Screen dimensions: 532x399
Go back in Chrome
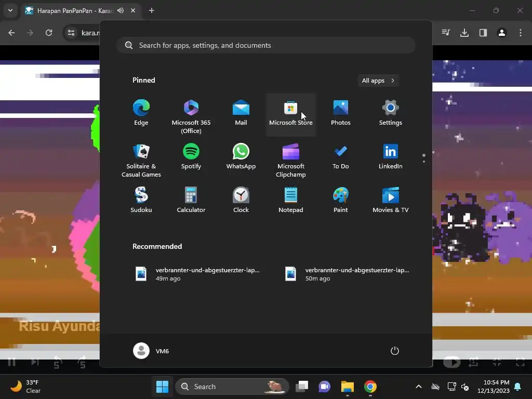tap(11, 33)
